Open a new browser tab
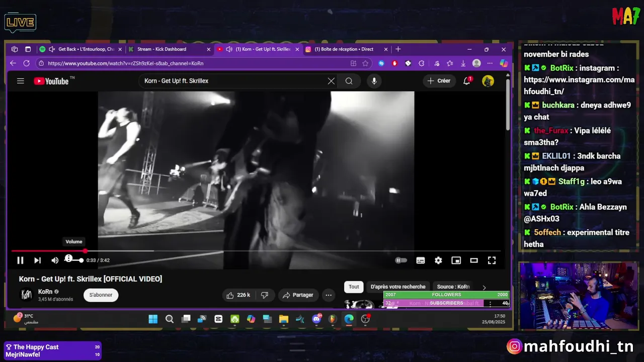The height and width of the screenshot is (362, 644). click(x=398, y=49)
